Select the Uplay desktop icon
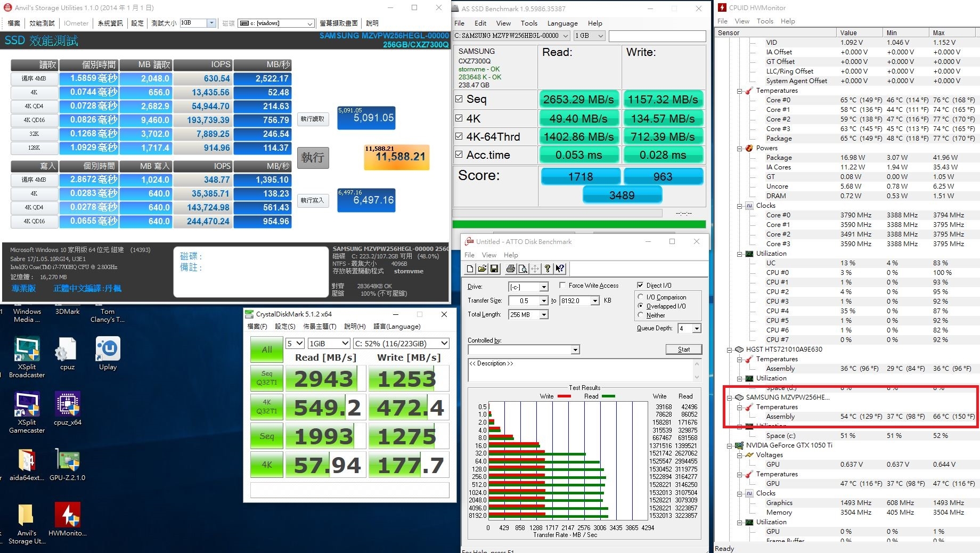The width and height of the screenshot is (980, 553). 108,354
